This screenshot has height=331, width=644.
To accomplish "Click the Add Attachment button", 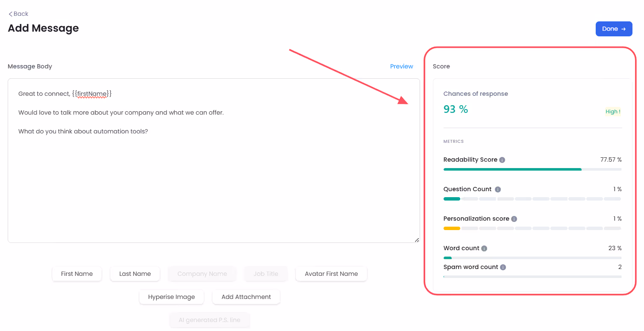I will (x=246, y=297).
